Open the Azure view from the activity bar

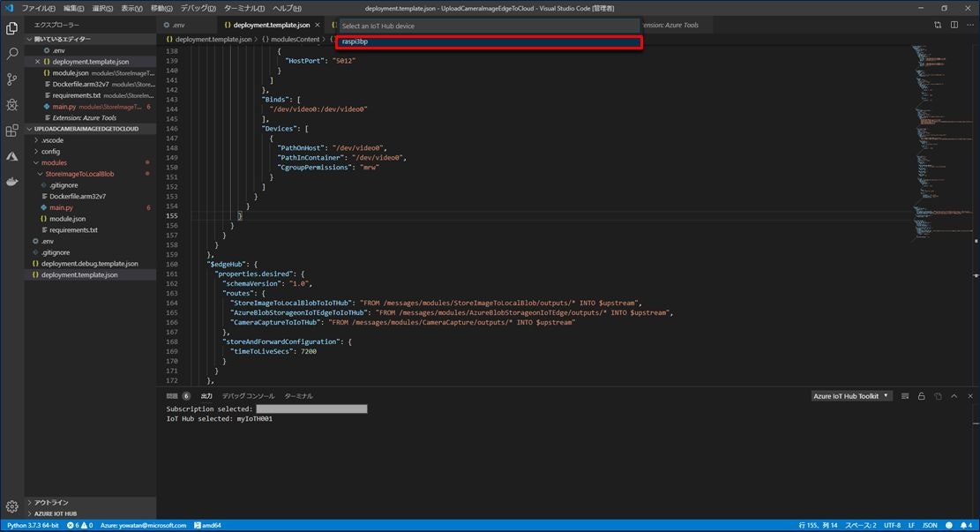(x=11, y=155)
